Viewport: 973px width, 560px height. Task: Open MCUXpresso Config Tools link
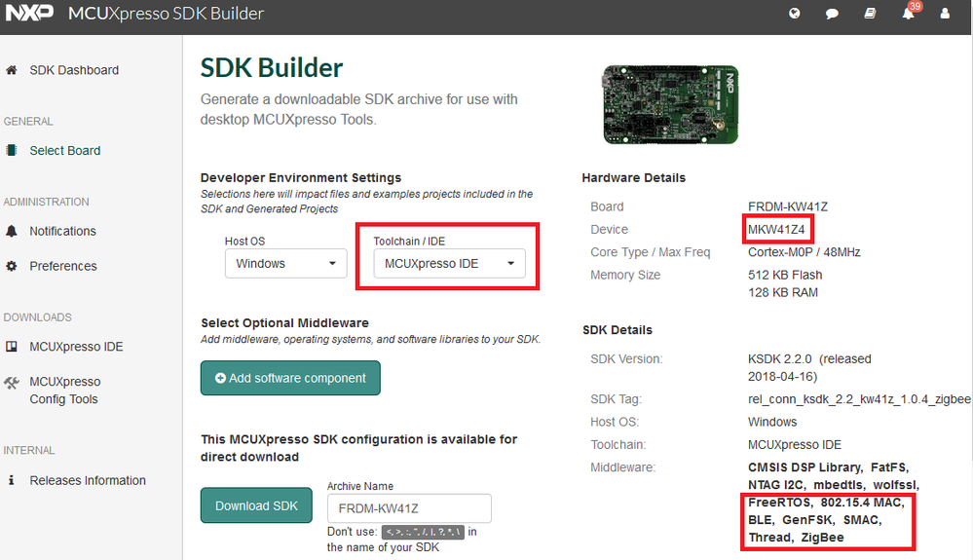65,391
